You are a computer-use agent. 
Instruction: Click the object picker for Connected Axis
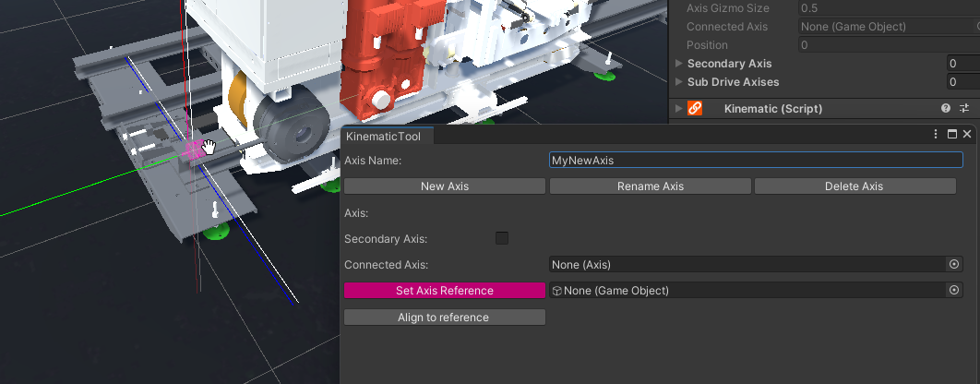coord(954,265)
